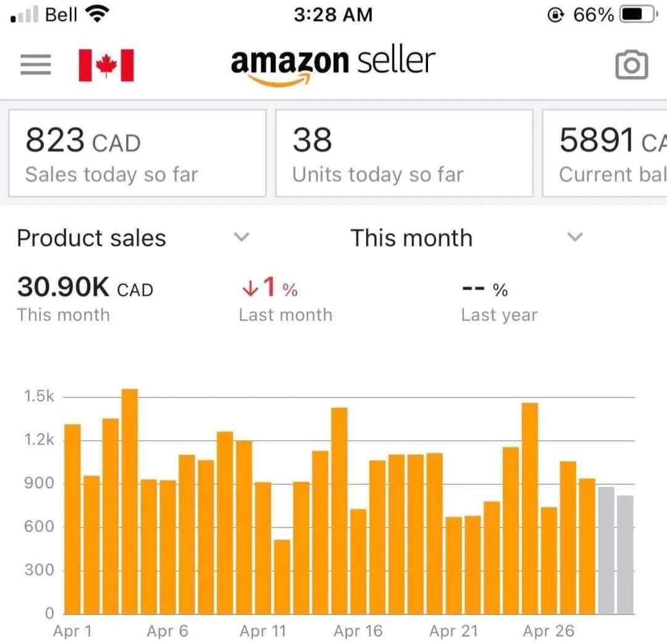Tap the first orange bar for Apr 1

coord(72,519)
